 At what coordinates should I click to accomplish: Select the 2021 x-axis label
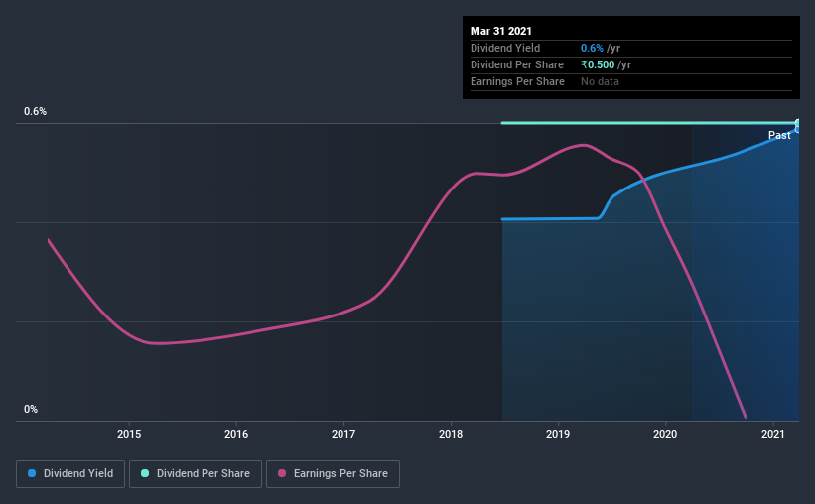click(x=773, y=434)
